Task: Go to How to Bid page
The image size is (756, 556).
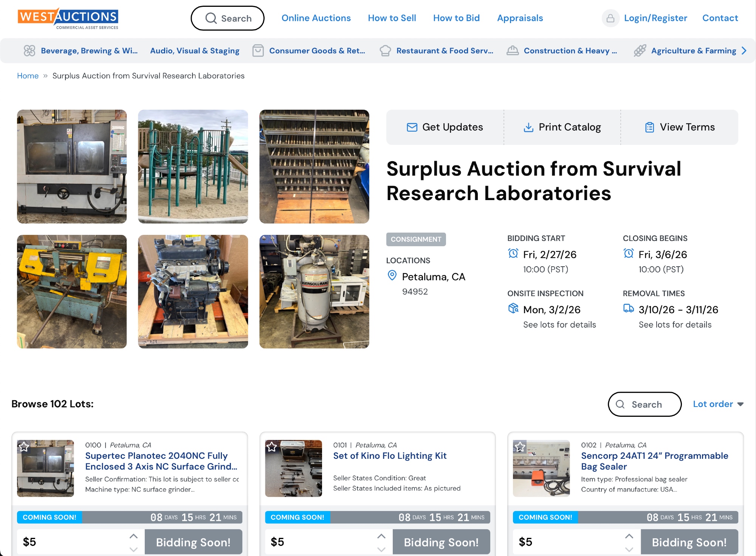Action: coord(456,18)
